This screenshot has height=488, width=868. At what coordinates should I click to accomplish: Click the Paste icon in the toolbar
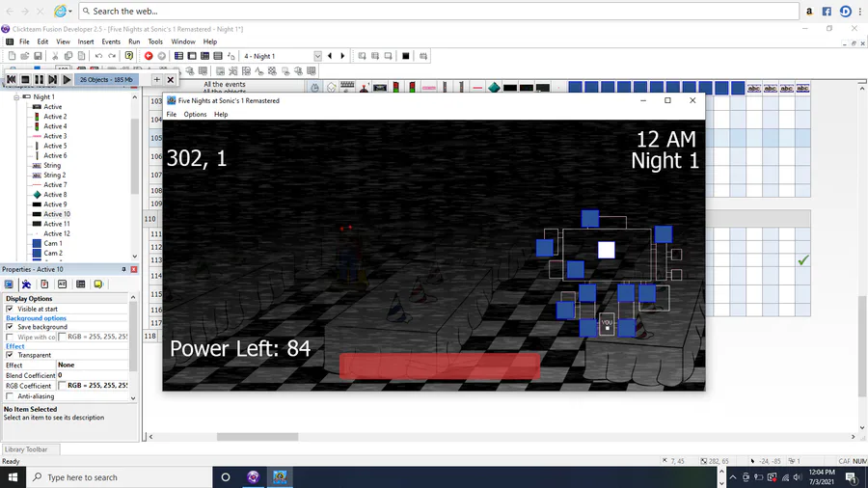pyautogui.click(x=81, y=56)
